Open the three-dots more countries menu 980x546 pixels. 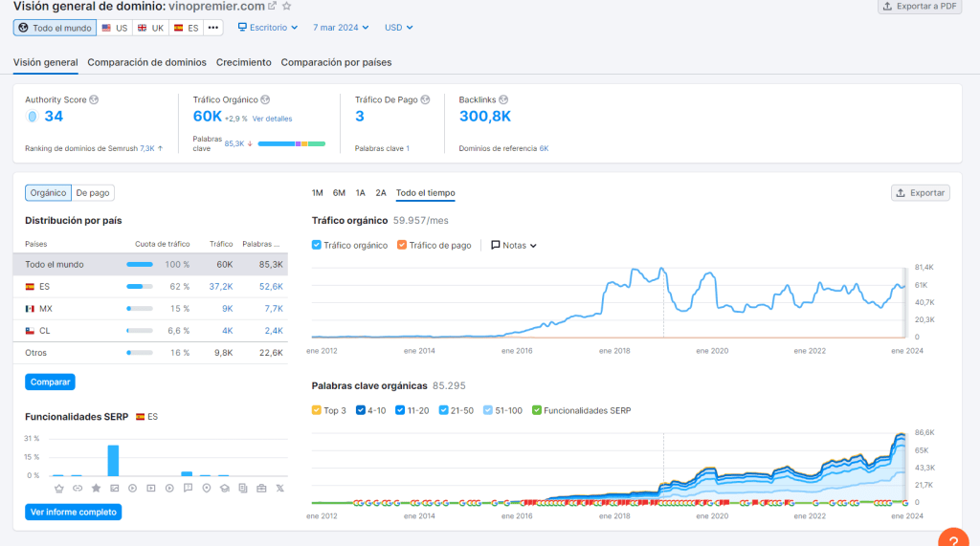click(213, 28)
